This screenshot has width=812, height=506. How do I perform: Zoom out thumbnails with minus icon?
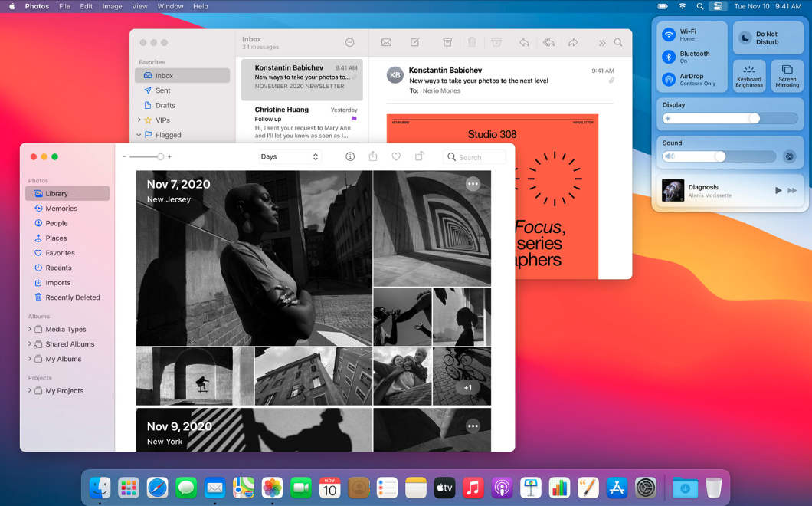coord(124,156)
